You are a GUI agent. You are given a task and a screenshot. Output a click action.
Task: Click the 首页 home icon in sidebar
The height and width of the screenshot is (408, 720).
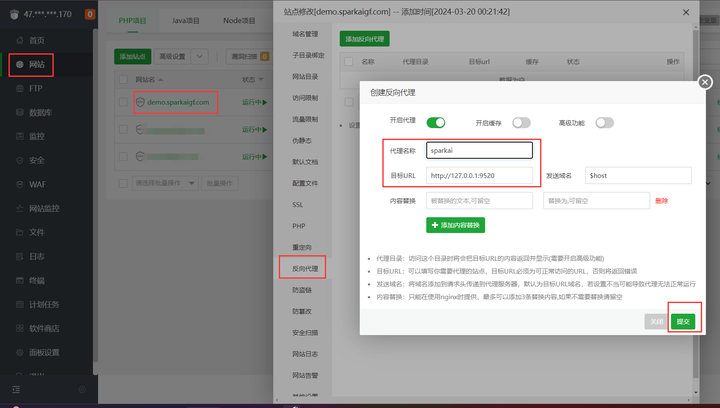coord(18,40)
